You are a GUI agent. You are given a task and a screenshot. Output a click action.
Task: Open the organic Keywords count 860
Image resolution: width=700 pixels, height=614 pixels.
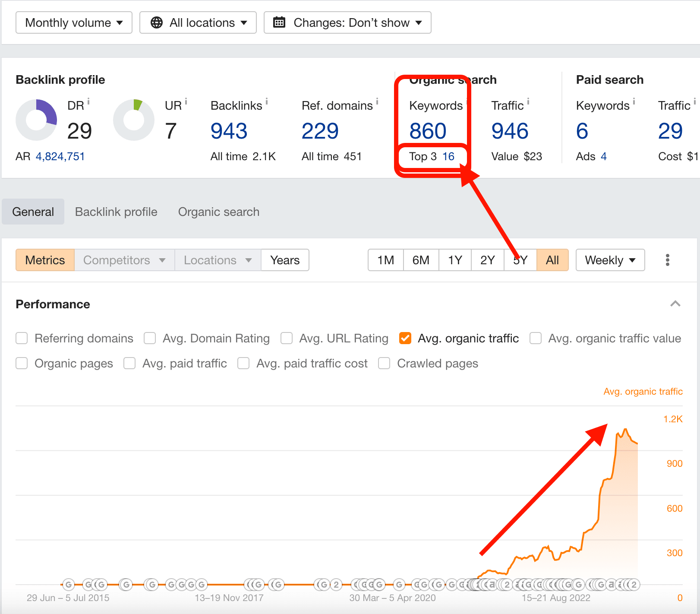(x=428, y=131)
